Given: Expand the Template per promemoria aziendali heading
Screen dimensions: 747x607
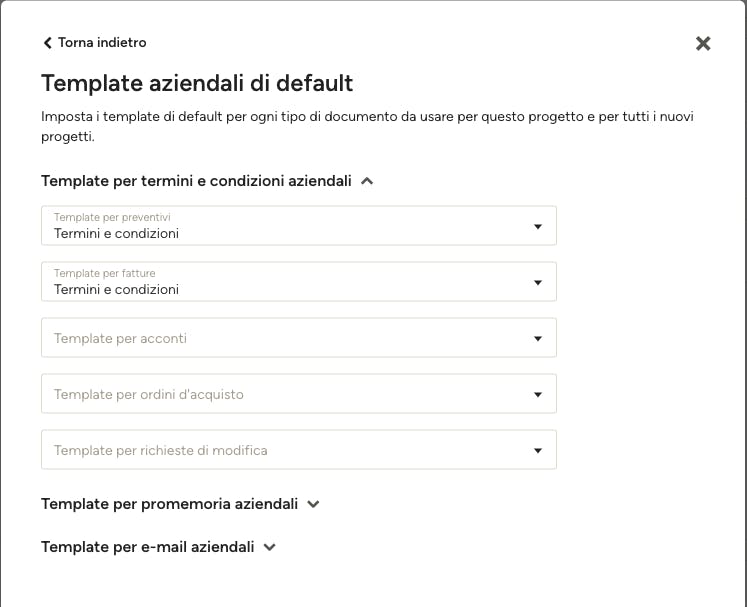Looking at the screenshot, I should pyautogui.click(x=170, y=504).
